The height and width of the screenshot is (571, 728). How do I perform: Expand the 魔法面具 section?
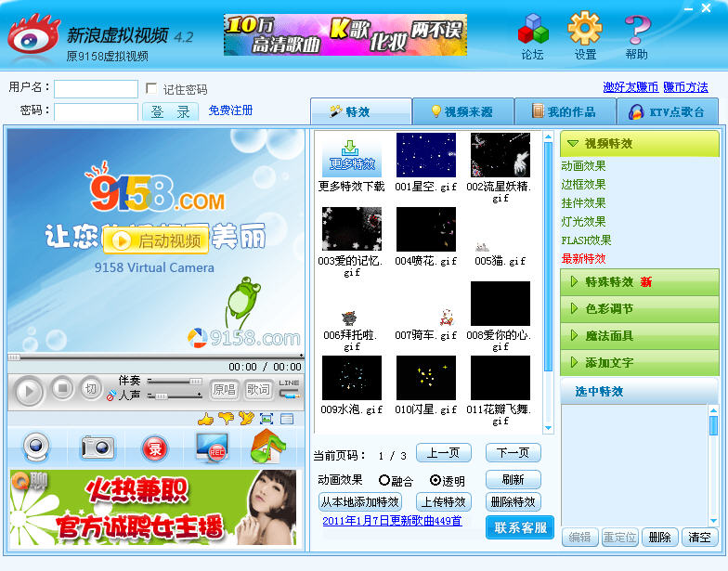click(x=639, y=336)
